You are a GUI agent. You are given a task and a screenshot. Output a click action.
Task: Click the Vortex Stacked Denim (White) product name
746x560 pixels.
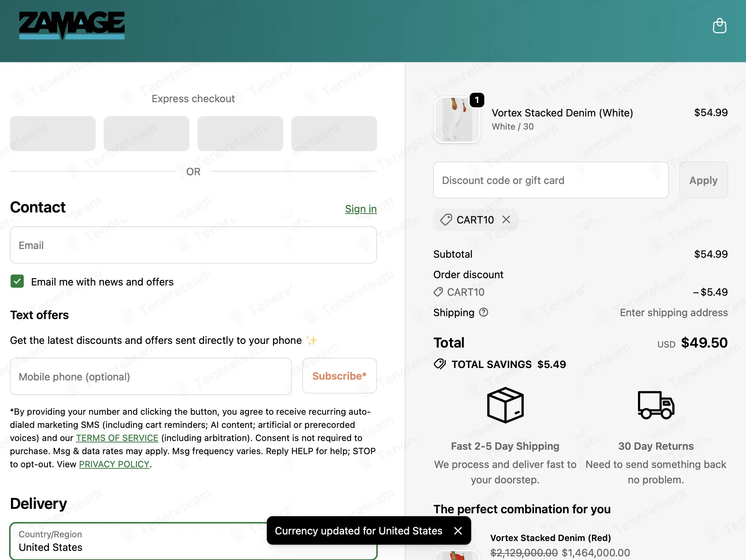tap(562, 113)
